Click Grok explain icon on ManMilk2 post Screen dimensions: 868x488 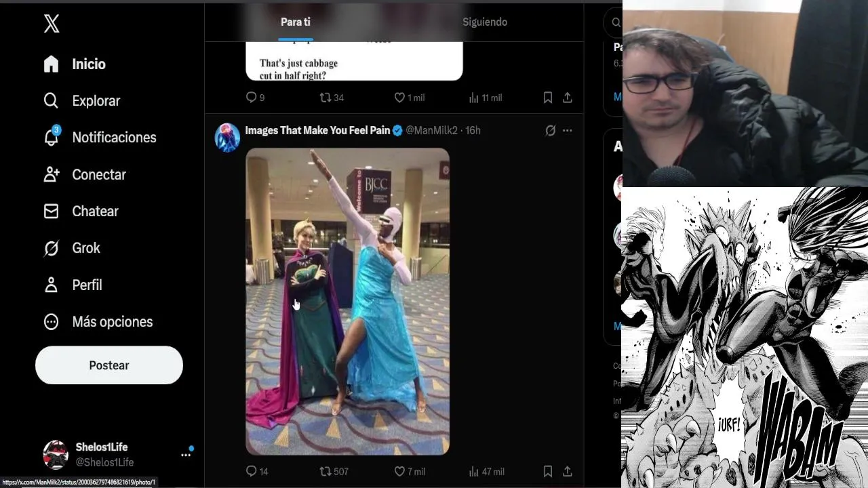click(x=551, y=130)
